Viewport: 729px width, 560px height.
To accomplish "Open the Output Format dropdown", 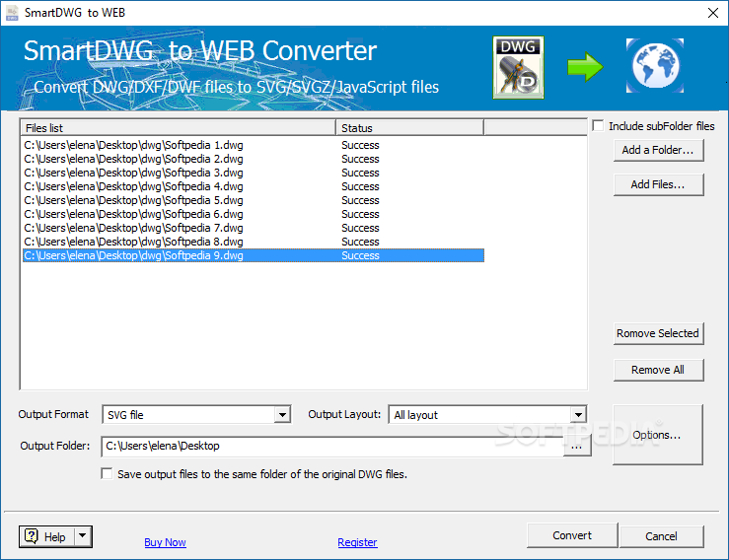I will pyautogui.click(x=282, y=414).
